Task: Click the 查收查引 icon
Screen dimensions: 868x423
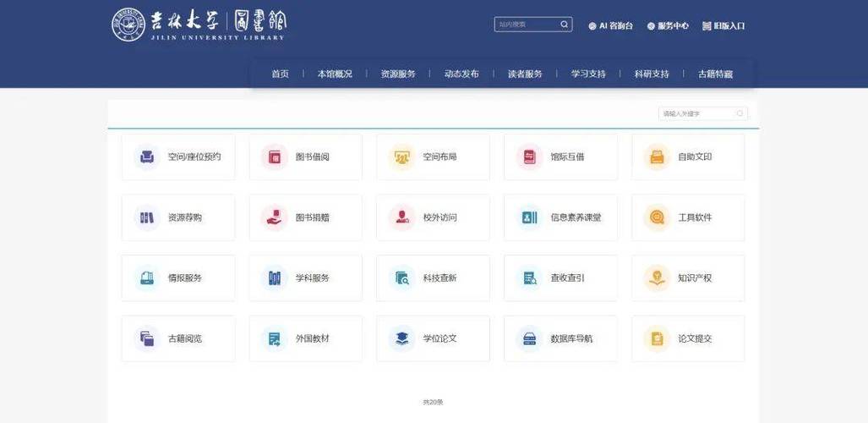Action: click(x=529, y=278)
